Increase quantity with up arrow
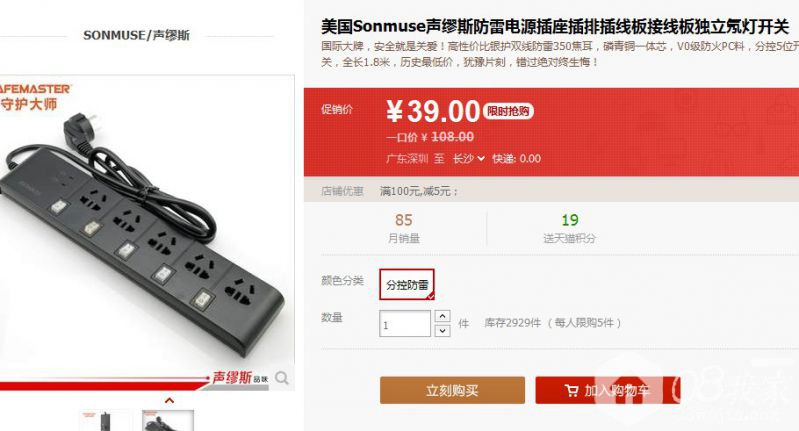The image size is (799, 431). (x=442, y=316)
